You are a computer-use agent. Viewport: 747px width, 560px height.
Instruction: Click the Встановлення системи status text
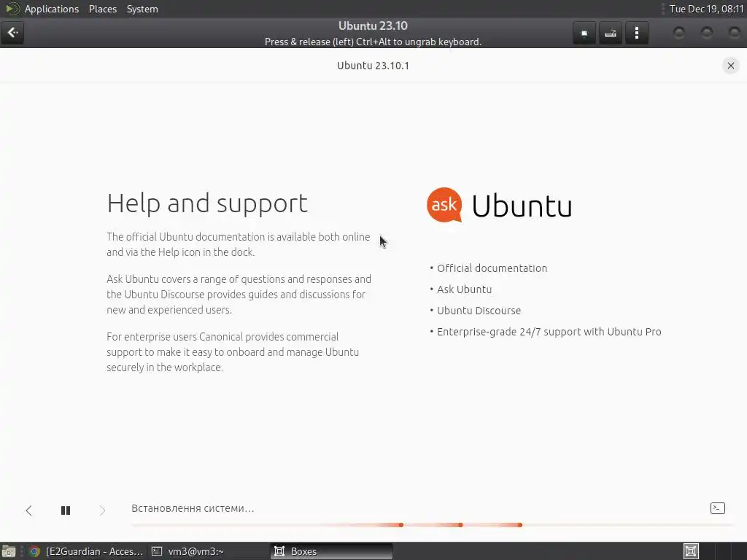point(193,508)
